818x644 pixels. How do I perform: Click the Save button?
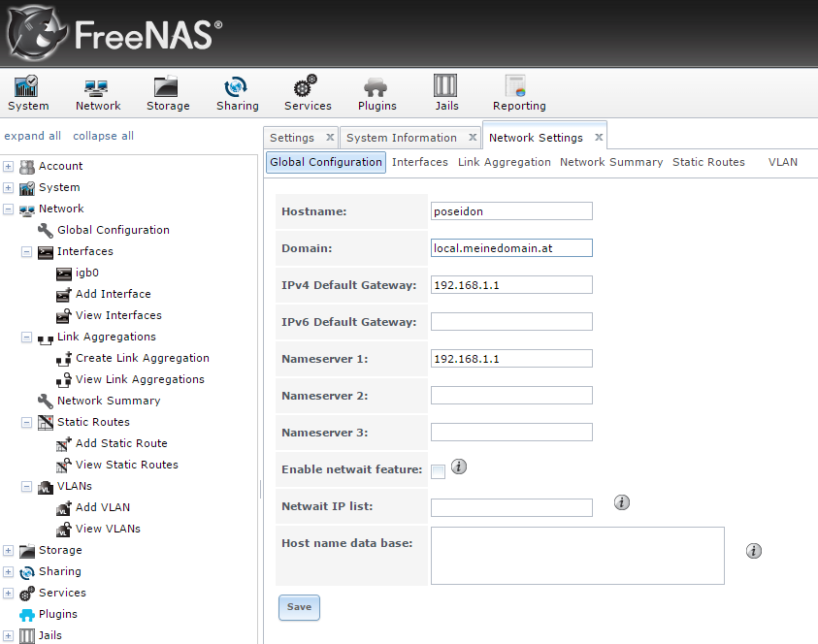(x=299, y=607)
